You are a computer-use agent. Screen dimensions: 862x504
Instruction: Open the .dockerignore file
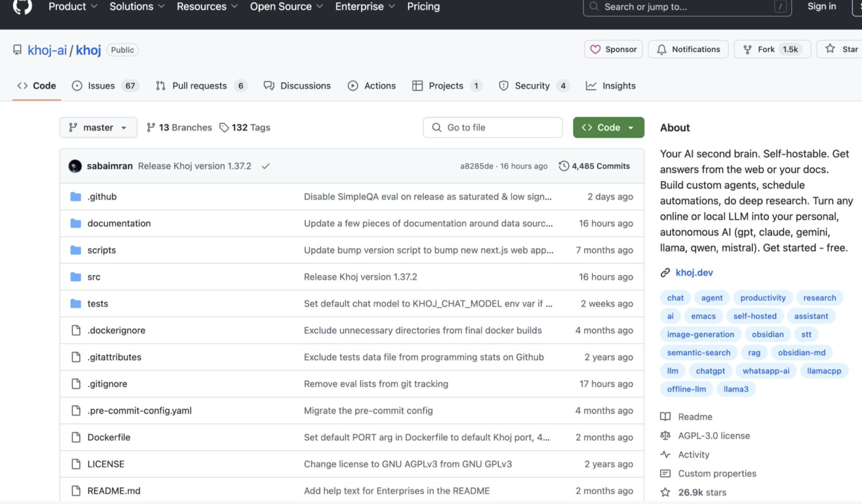116,330
